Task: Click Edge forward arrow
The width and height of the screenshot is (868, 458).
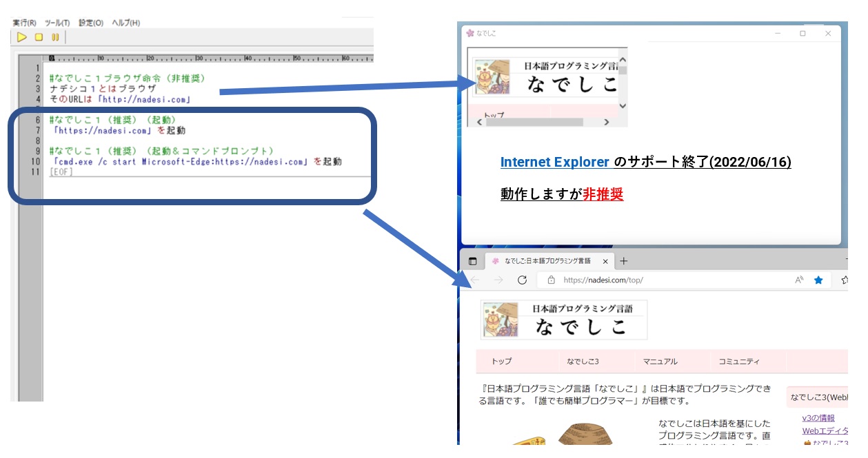Action: pos(498,280)
